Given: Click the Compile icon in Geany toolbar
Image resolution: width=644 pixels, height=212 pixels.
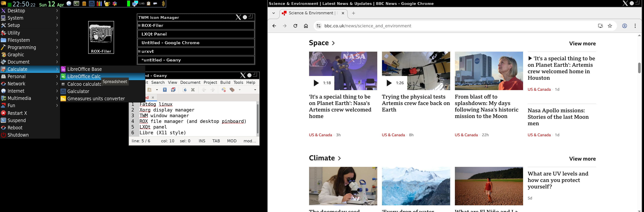Looking at the screenshot, I should pos(223,90).
